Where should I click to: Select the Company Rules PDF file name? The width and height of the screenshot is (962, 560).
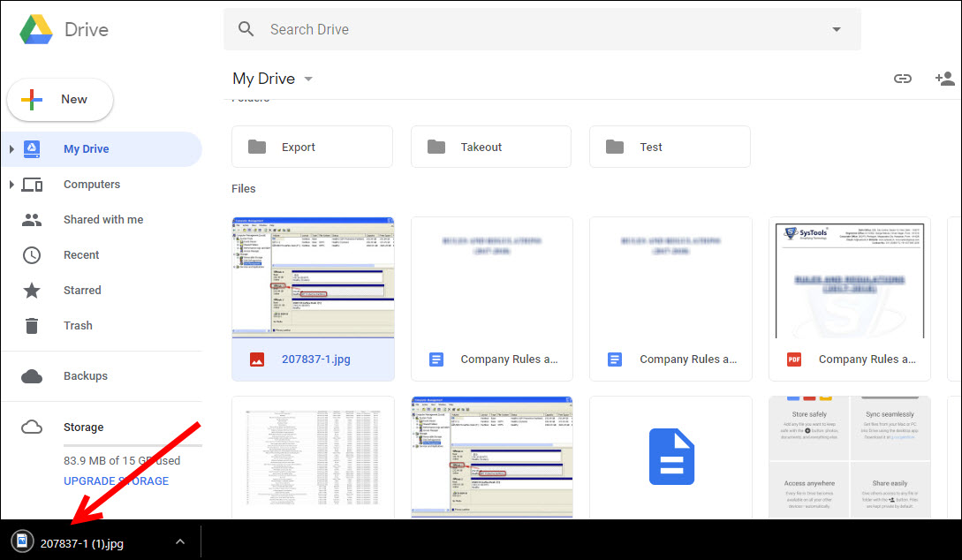pyautogui.click(x=867, y=359)
